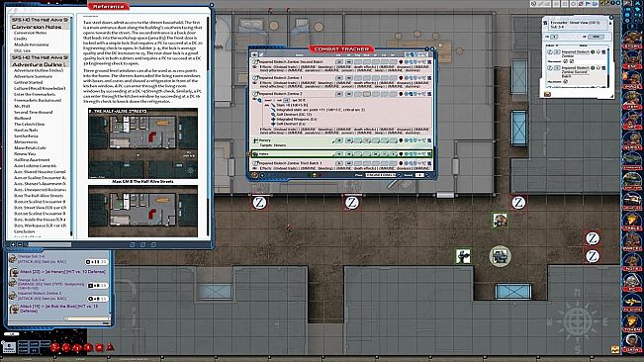
Task: Click the middle footer button in Reference window
Action: [x=142, y=244]
